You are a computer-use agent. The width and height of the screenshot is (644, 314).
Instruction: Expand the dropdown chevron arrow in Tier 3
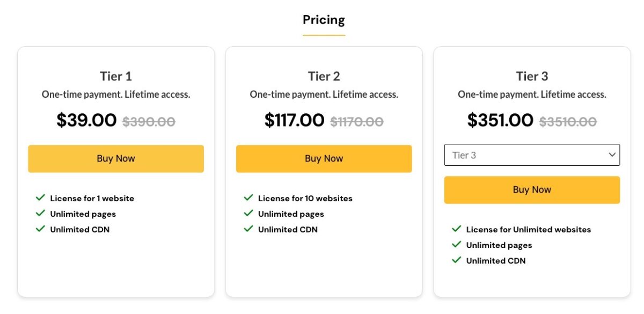coord(612,155)
